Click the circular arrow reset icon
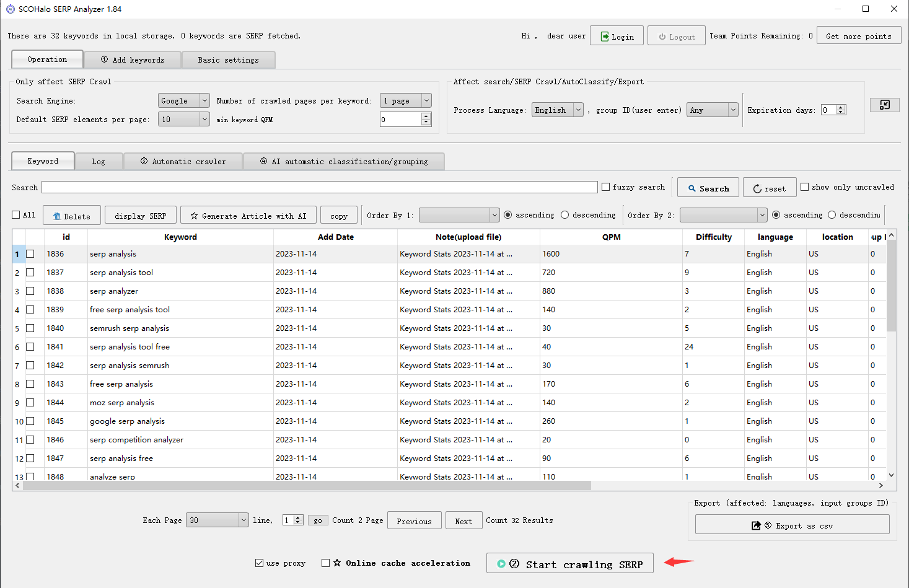Viewport: 909px width, 588px height. [x=757, y=188]
